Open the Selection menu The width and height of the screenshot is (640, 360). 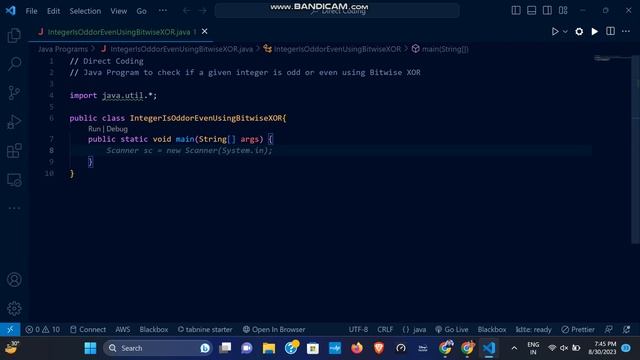click(85, 11)
